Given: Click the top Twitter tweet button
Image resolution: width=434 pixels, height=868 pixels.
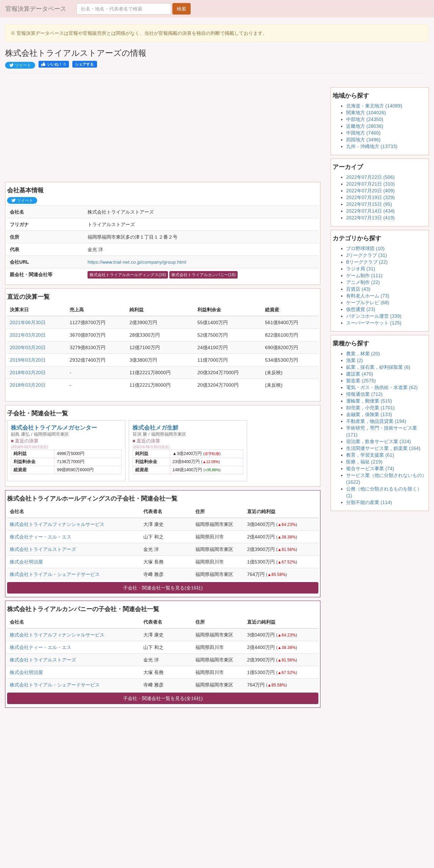Looking at the screenshot, I should click(x=20, y=65).
